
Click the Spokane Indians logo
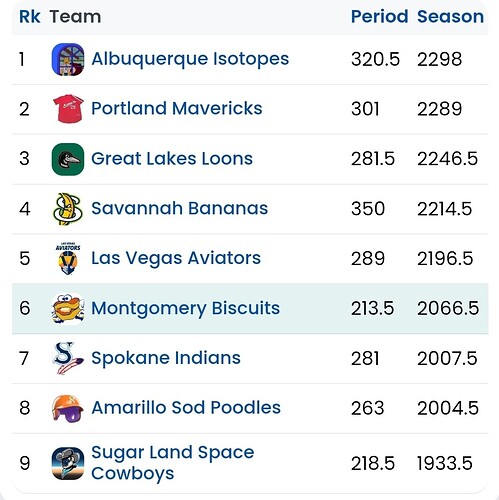point(68,358)
